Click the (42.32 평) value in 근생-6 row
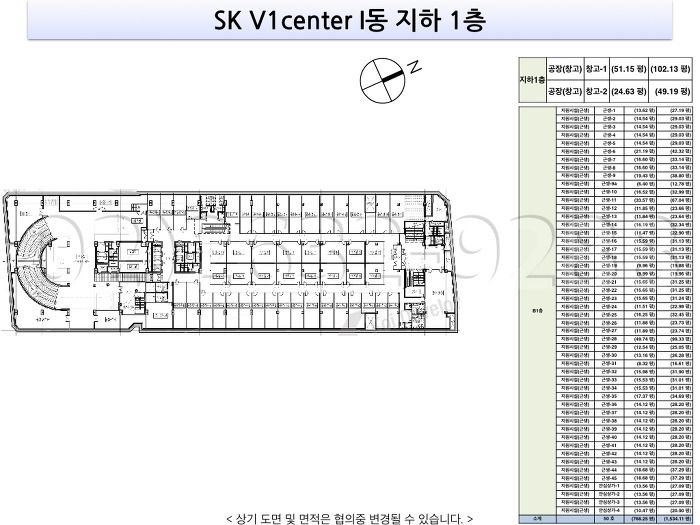 [x=681, y=151]
